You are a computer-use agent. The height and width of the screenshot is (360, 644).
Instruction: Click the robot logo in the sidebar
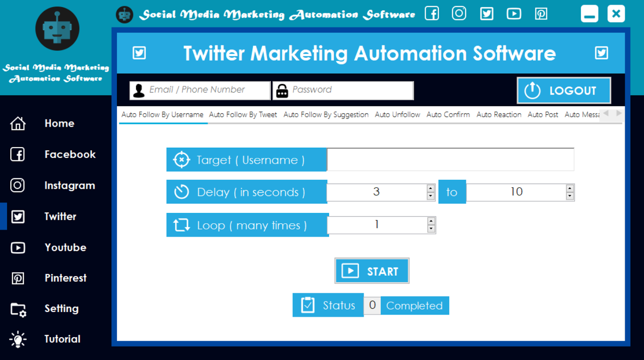coord(57,29)
